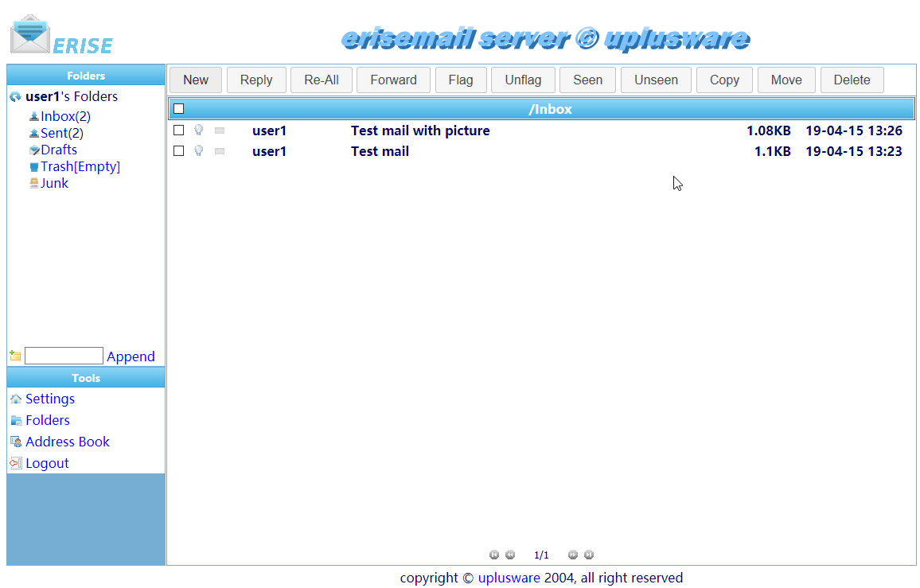Image resolution: width=920 pixels, height=588 pixels.
Task: Click user1's Folders root label
Action: point(72,96)
